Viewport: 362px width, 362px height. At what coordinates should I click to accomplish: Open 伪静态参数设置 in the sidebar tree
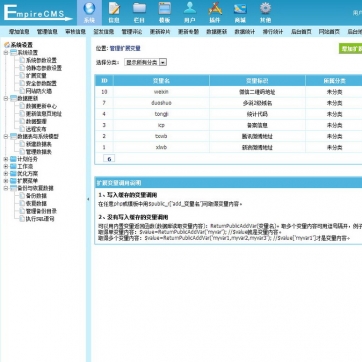[x=44, y=68]
